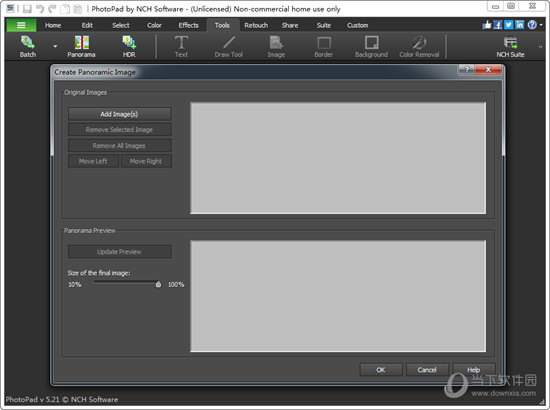Switch to the Share tab
Screen dimensions: 550x410
pyautogui.click(x=290, y=25)
